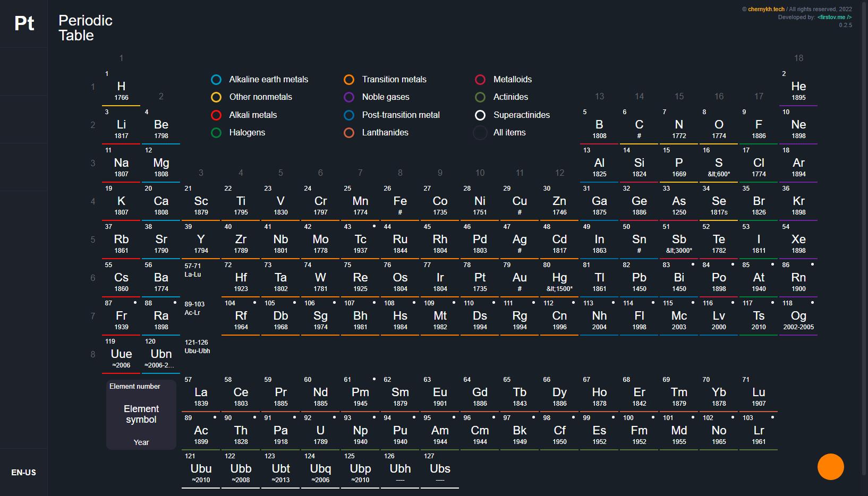Select the Silicon (Si) tile
The width and height of the screenshot is (868, 496).
(x=639, y=164)
